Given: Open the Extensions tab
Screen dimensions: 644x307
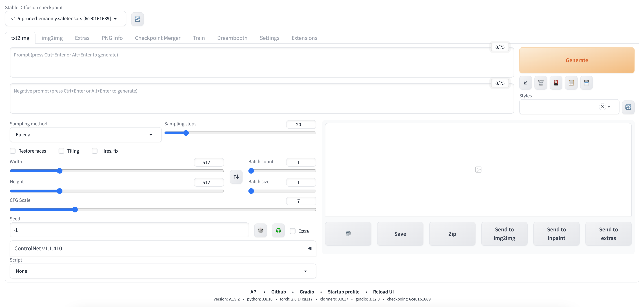Looking at the screenshot, I should [x=304, y=38].
